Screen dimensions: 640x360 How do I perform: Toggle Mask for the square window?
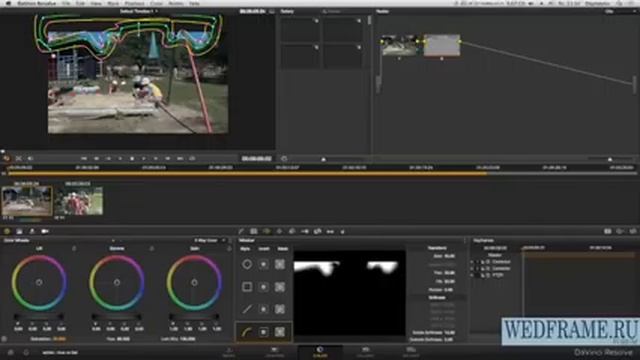280,287
